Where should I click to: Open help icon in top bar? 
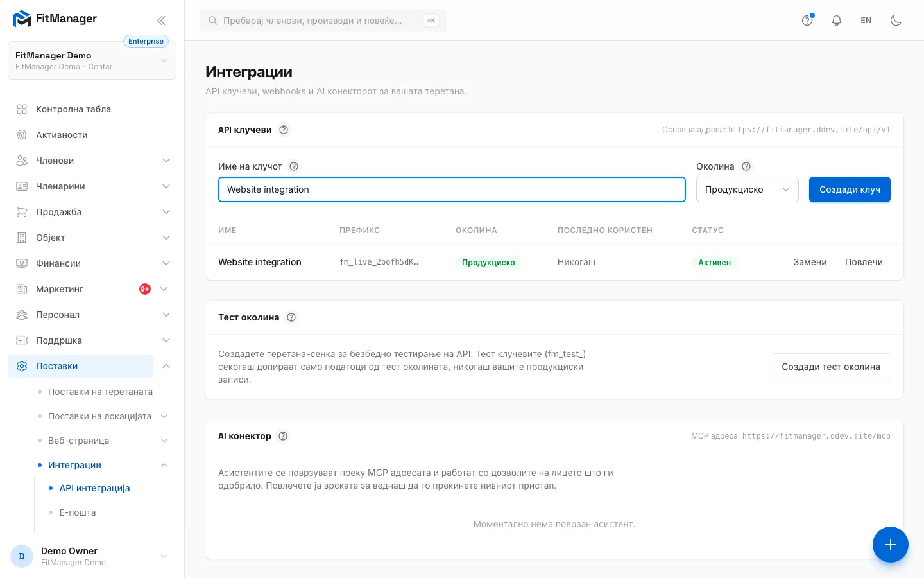tap(807, 21)
